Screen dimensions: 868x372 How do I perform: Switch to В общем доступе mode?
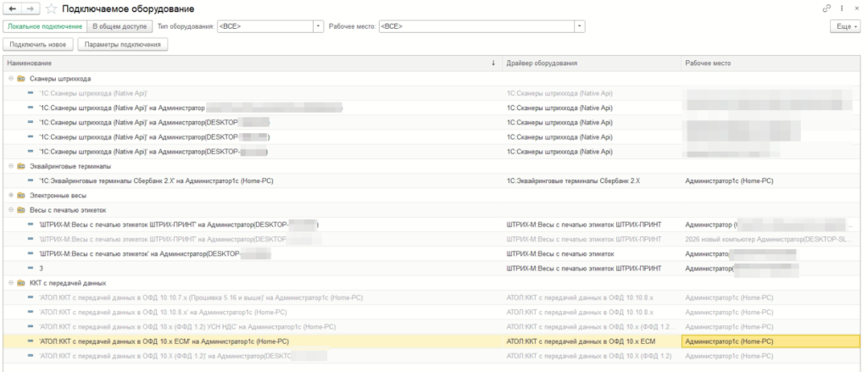pyautogui.click(x=120, y=26)
